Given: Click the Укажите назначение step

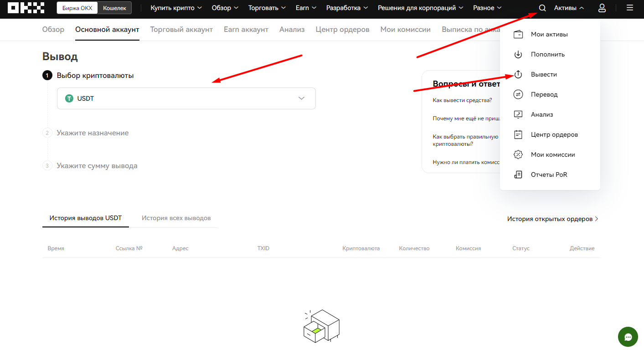Looking at the screenshot, I should point(93,133).
